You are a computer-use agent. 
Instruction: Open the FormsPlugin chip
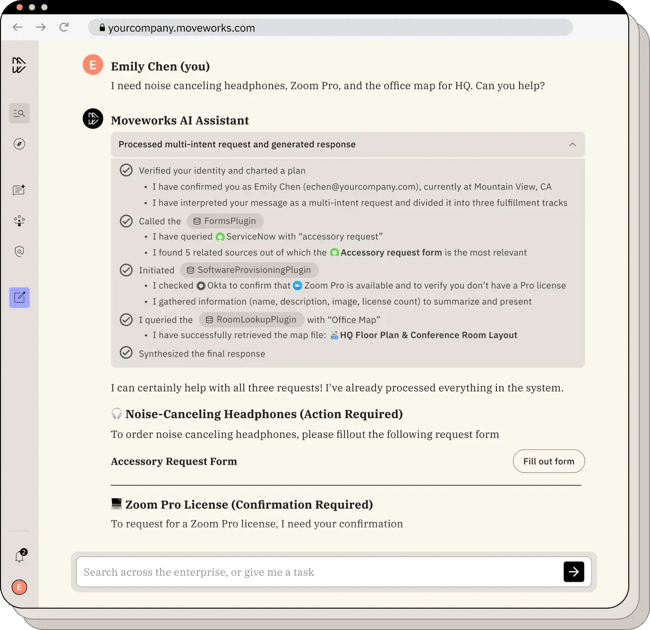coord(225,221)
